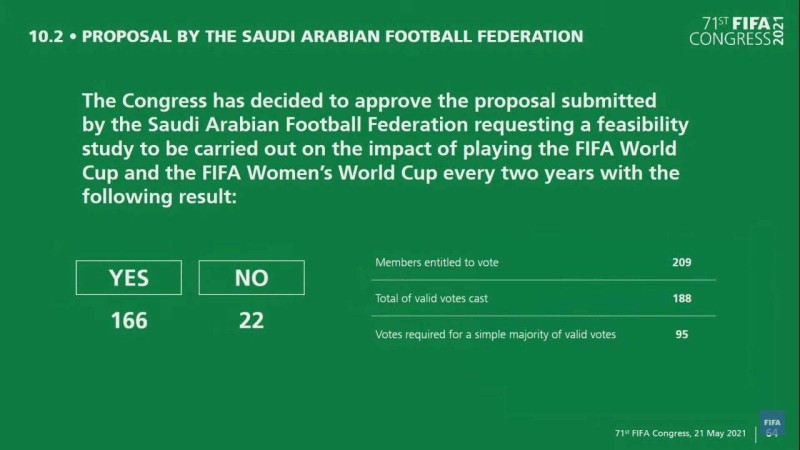Click the slide heading 10.2 Proposal title
The height and width of the screenshot is (450, 800).
(x=303, y=37)
